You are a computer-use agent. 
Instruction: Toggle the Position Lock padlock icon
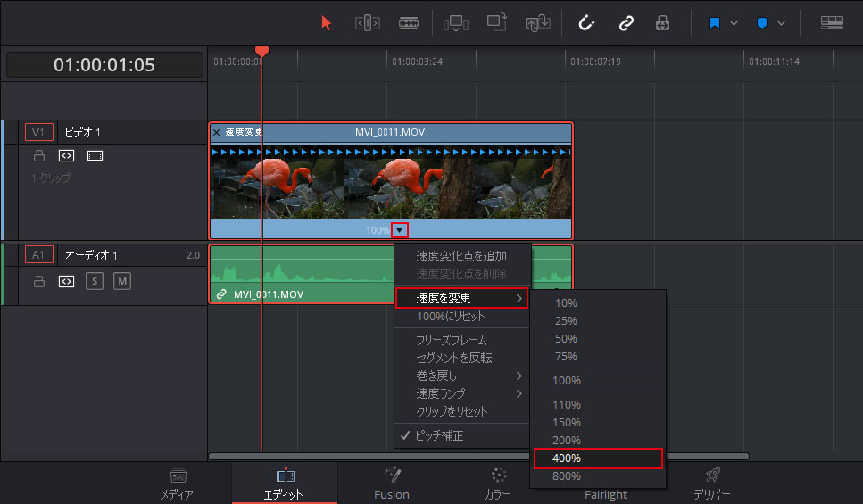(662, 23)
